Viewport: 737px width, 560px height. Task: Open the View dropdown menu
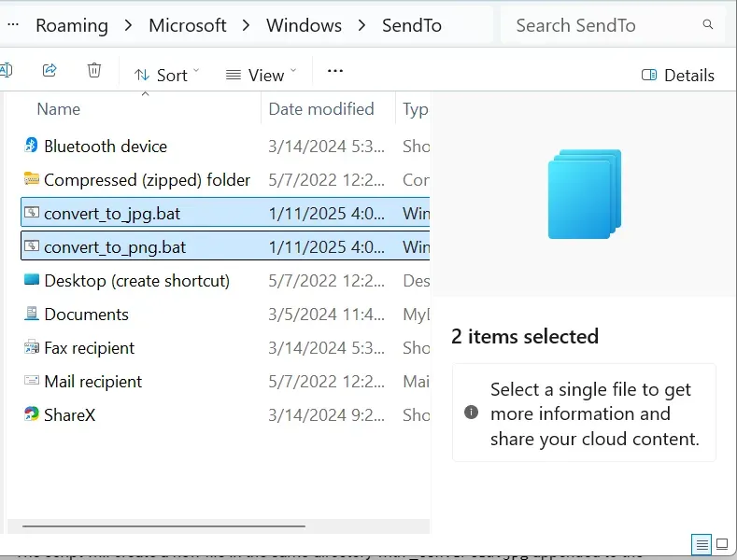(x=261, y=76)
